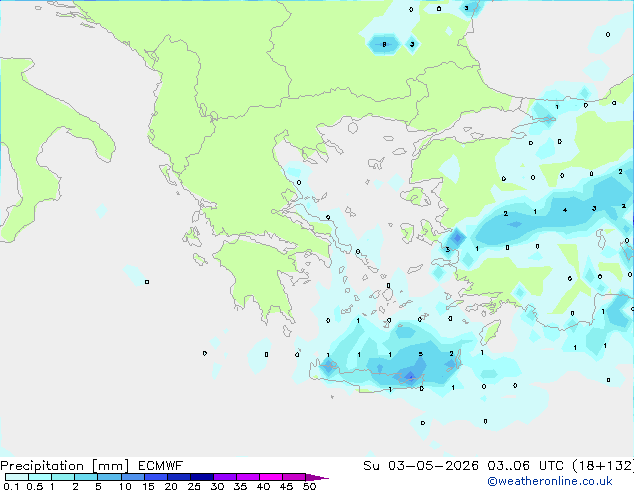Click the 0.1–0.5 mm lightest legend swatch
Screen dimensions: 634x490
click(17, 477)
